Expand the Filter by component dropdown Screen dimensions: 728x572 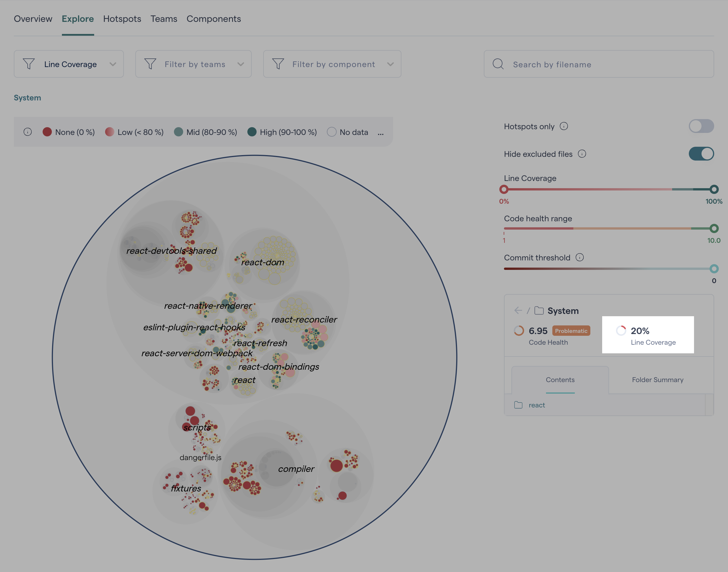point(332,64)
